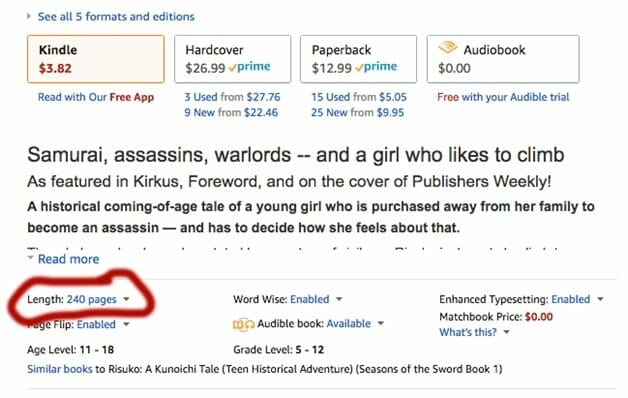Select the Hardcover $26.99 format
Image resolution: width=628 pixels, height=398 pixels.
point(233,59)
